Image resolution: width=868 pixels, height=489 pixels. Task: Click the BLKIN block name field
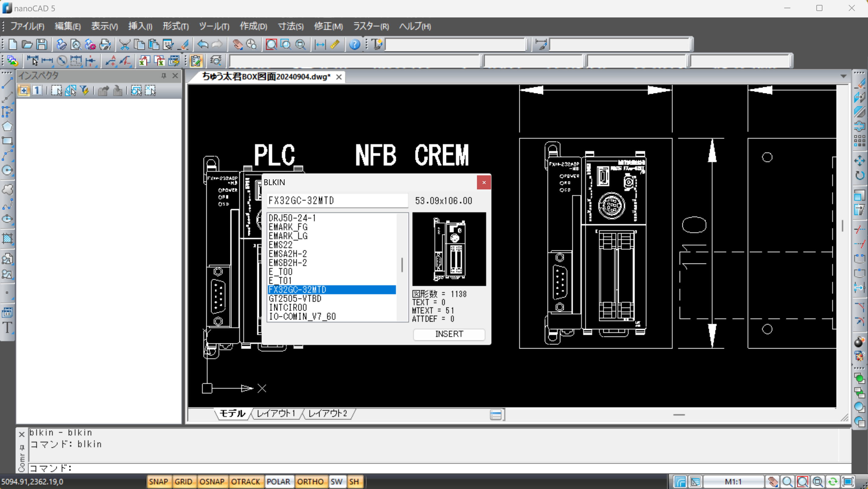point(337,201)
